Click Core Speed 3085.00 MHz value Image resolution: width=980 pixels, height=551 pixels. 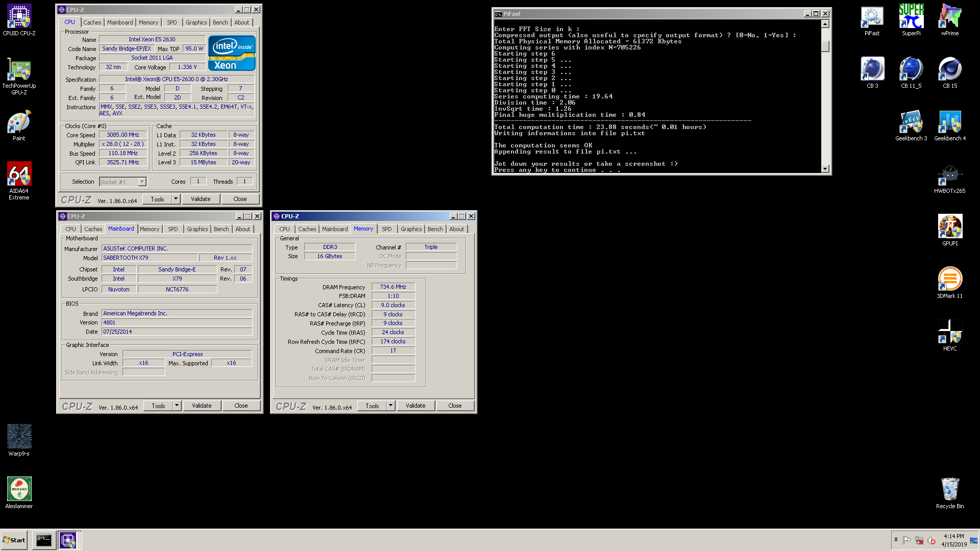coord(123,135)
